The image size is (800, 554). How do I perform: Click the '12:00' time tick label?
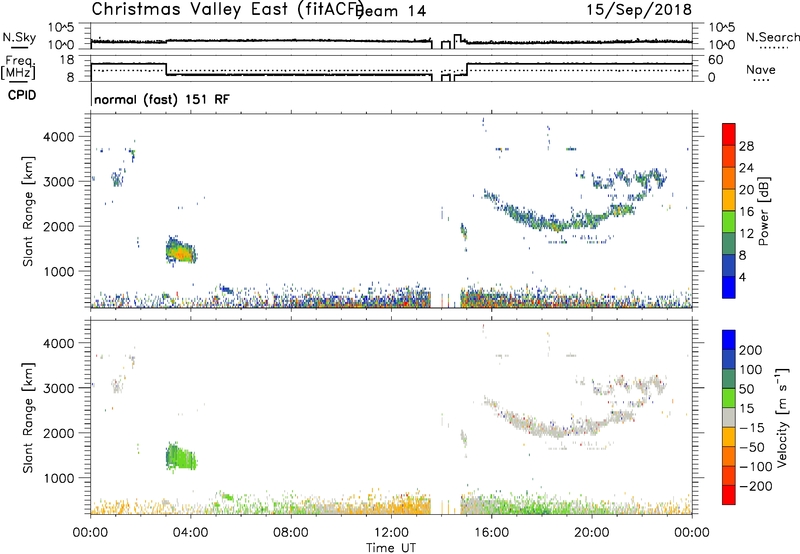click(x=391, y=533)
